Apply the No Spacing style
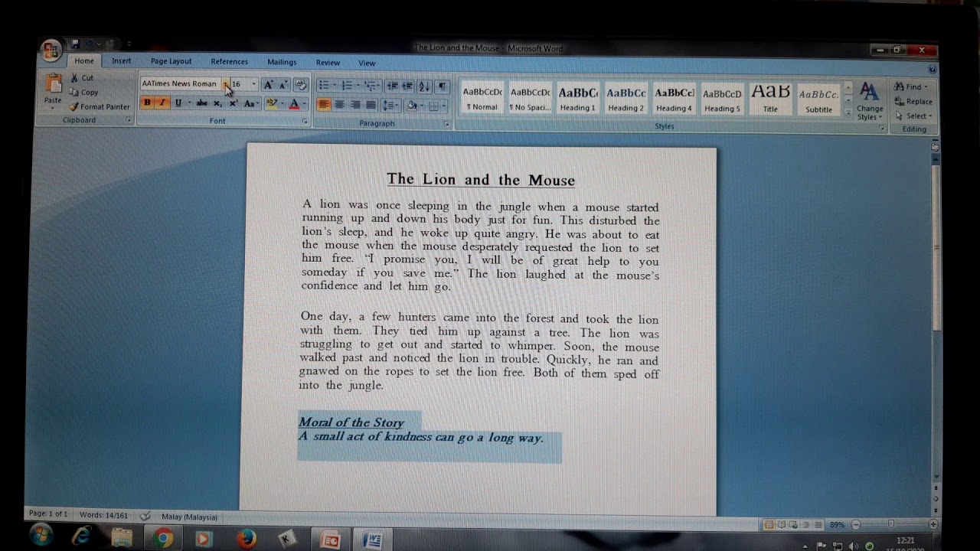 (530, 99)
